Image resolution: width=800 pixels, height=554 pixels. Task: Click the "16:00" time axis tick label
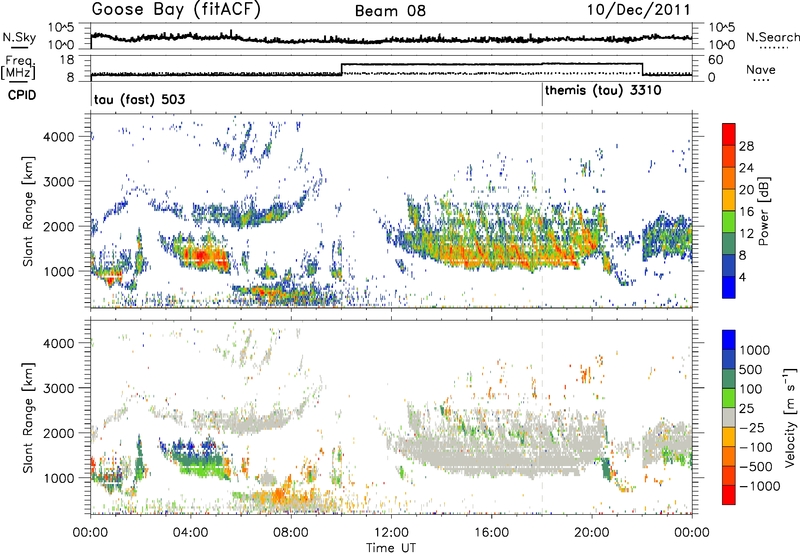click(491, 533)
